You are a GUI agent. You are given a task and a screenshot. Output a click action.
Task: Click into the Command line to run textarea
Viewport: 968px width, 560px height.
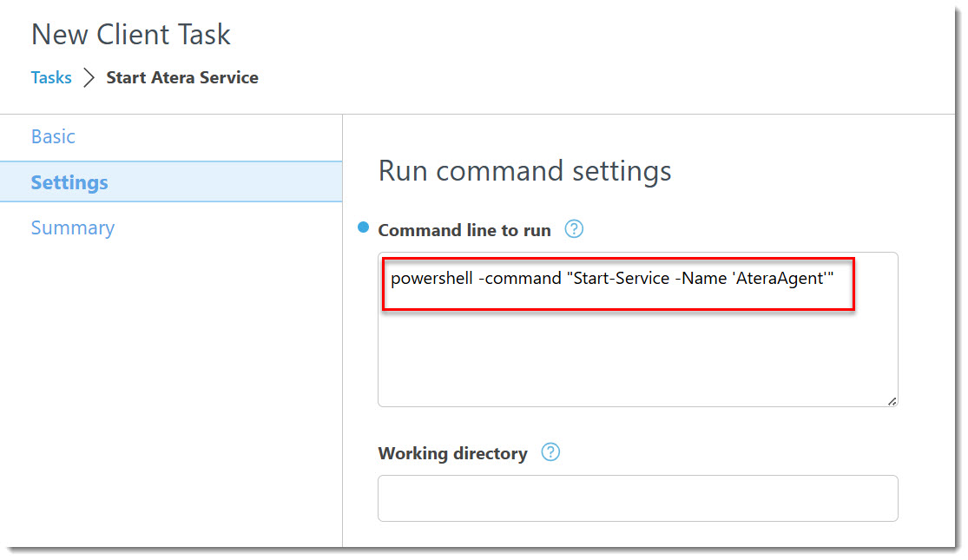tap(638, 330)
